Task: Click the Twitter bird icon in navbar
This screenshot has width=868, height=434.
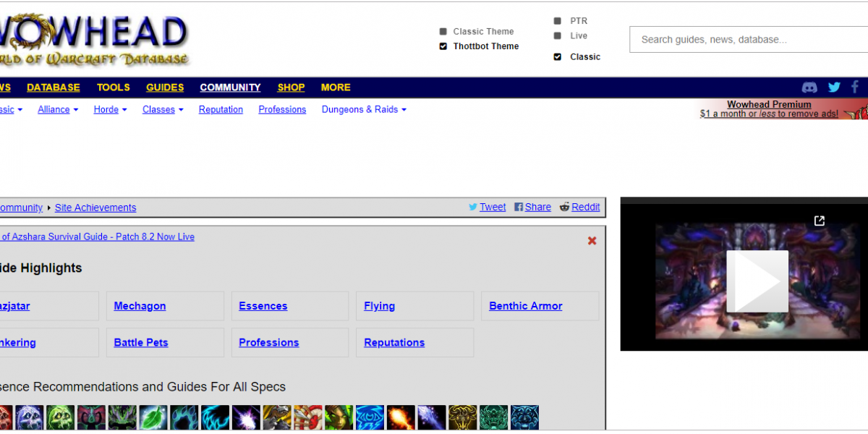Action: pyautogui.click(x=834, y=88)
